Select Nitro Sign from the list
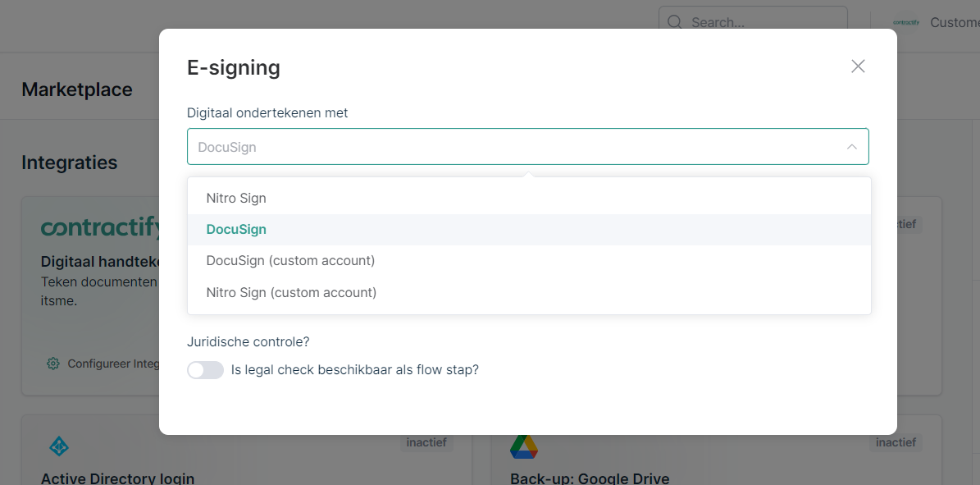This screenshot has height=485, width=980. (236, 198)
